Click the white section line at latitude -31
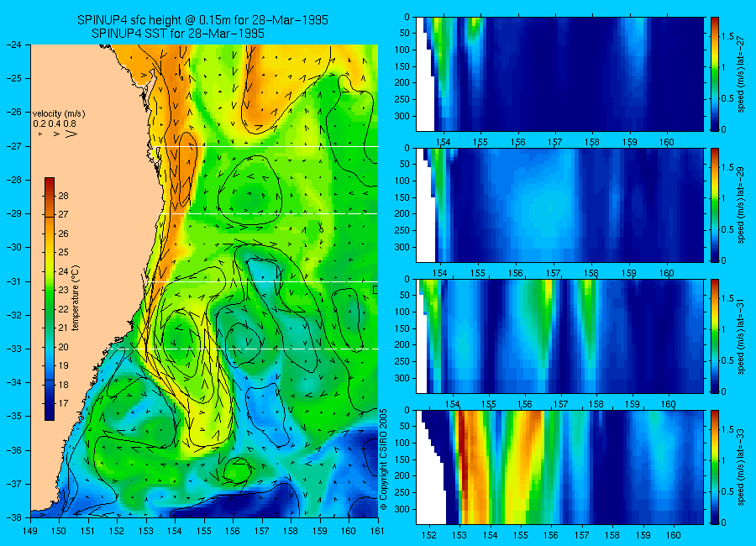This screenshot has width=756, height=546. (x=263, y=281)
